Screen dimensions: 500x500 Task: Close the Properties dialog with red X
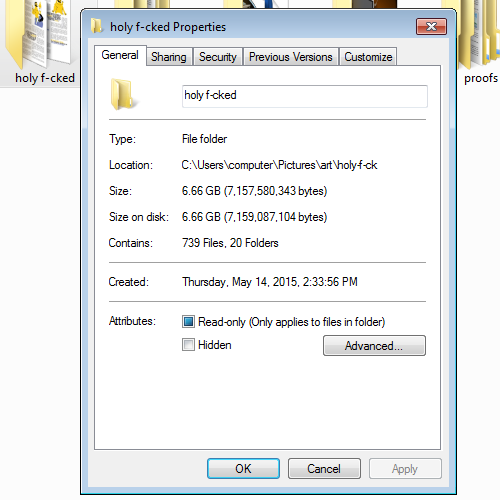pos(431,26)
